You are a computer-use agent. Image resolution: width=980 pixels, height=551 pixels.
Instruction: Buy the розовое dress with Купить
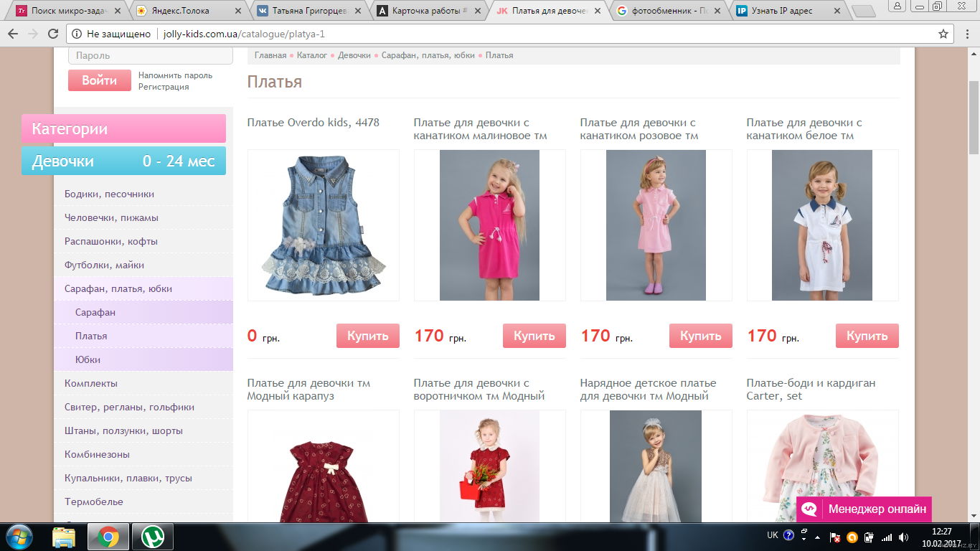point(701,336)
